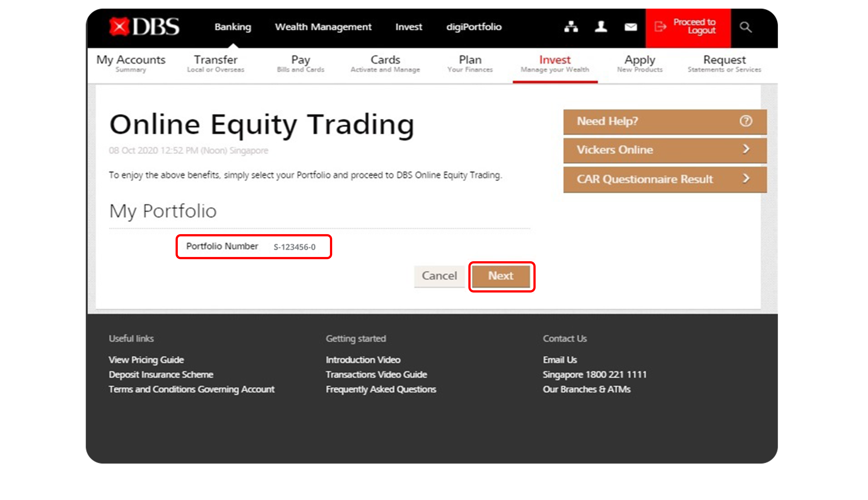Click the header search magnifier icon

[745, 27]
